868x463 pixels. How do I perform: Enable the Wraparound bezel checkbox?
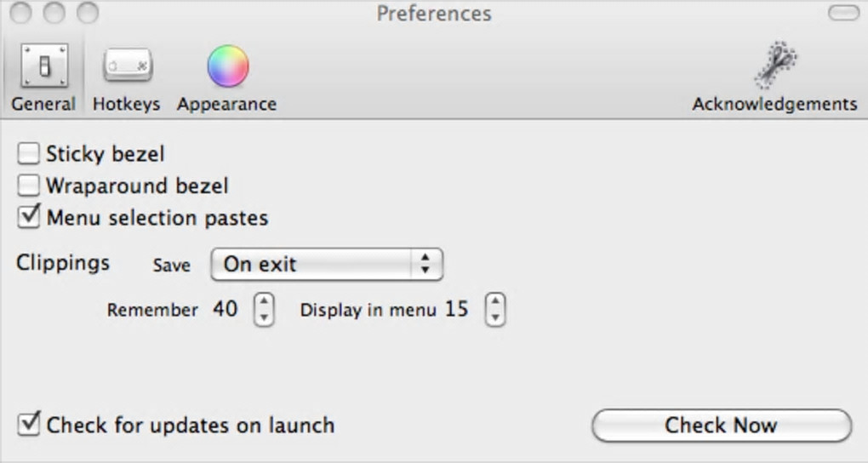30,186
